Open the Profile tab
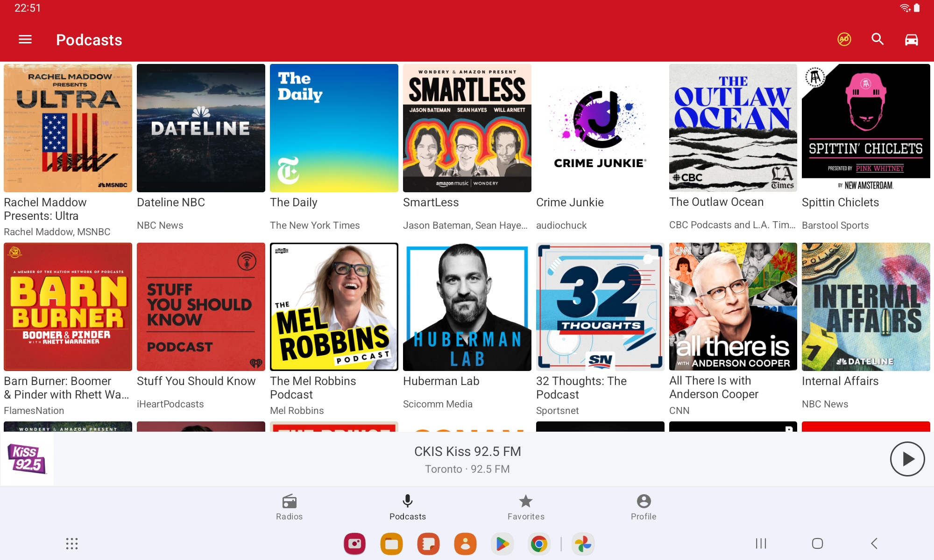This screenshot has height=560, width=934. click(644, 507)
